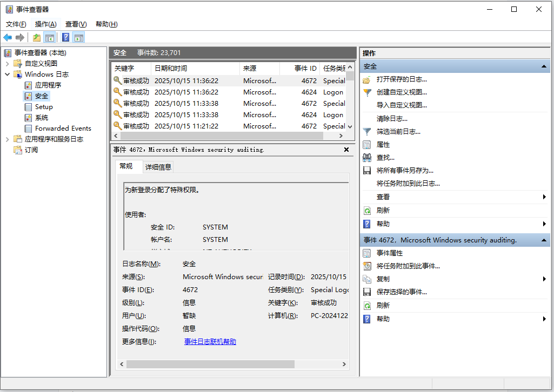Toggle the Action pane toolbar icon
This screenshot has height=392, width=554.
tap(79, 37)
